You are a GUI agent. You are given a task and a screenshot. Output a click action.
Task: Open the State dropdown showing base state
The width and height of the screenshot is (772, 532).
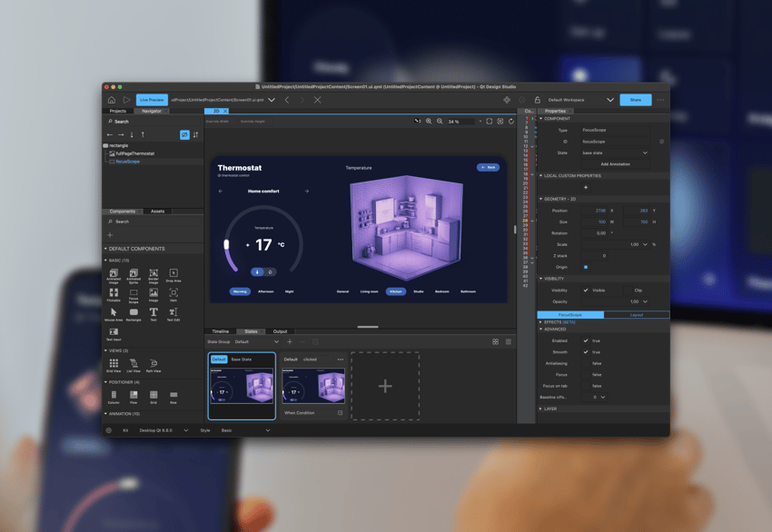coord(614,153)
